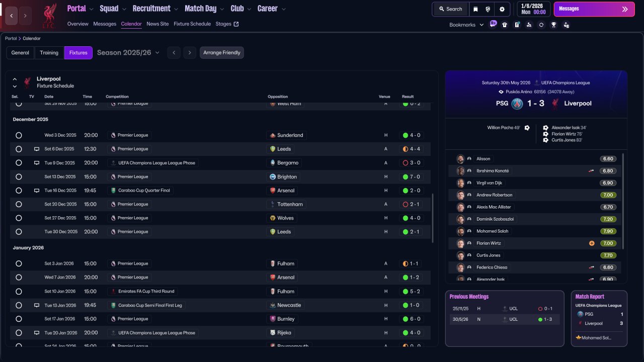Select the Burnley fixture radio button
Image resolution: width=644 pixels, height=362 pixels.
click(19, 319)
